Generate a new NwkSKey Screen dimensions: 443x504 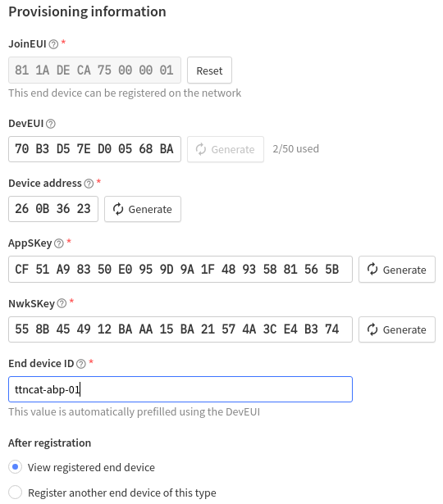[x=397, y=329]
